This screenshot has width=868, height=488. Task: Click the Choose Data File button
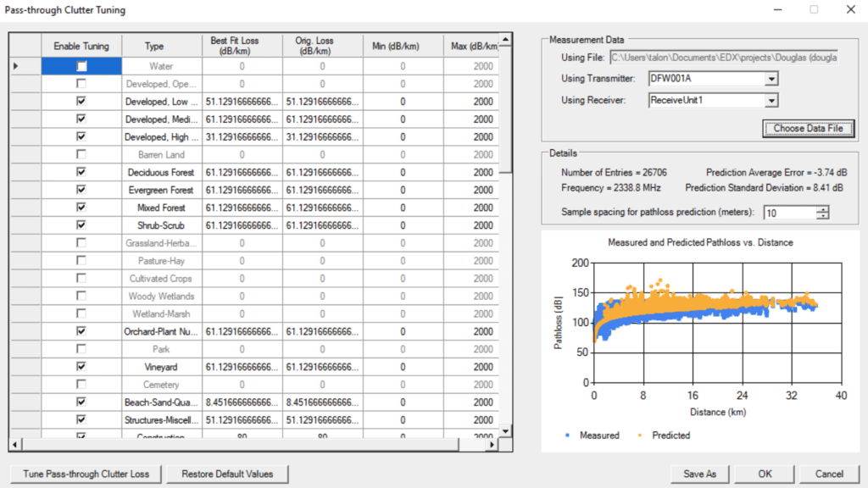(809, 129)
